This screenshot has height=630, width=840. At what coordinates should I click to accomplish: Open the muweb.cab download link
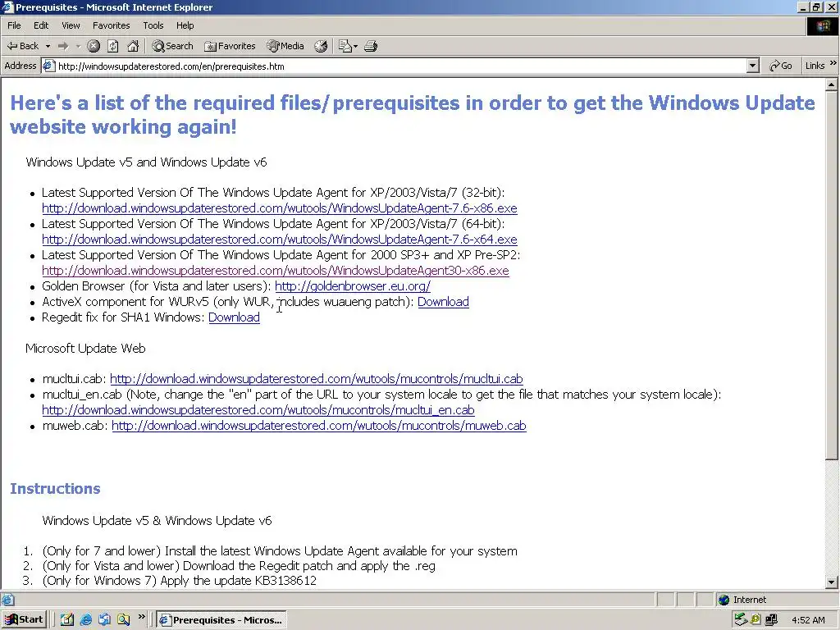(x=319, y=426)
